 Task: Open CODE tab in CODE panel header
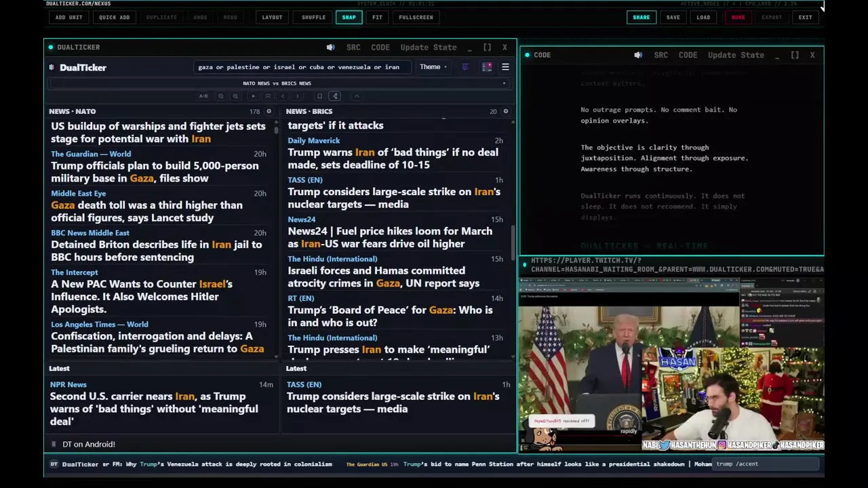pos(688,55)
